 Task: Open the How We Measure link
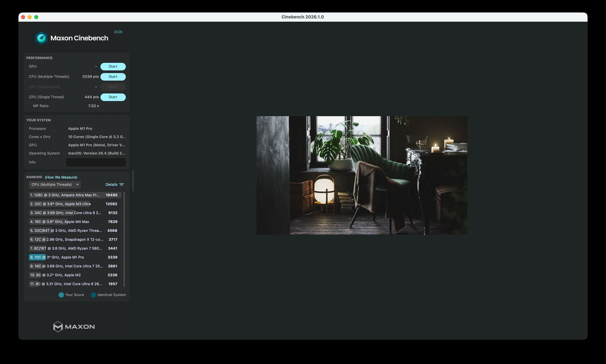(61, 177)
